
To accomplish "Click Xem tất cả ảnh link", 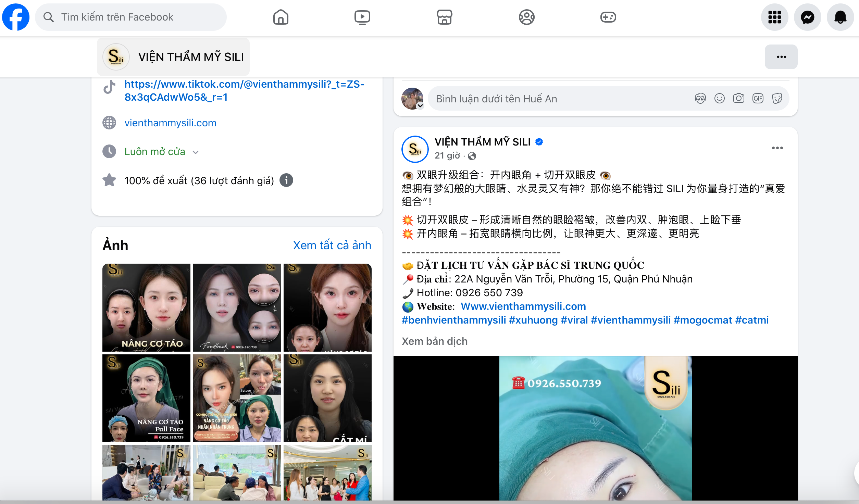I will (332, 245).
